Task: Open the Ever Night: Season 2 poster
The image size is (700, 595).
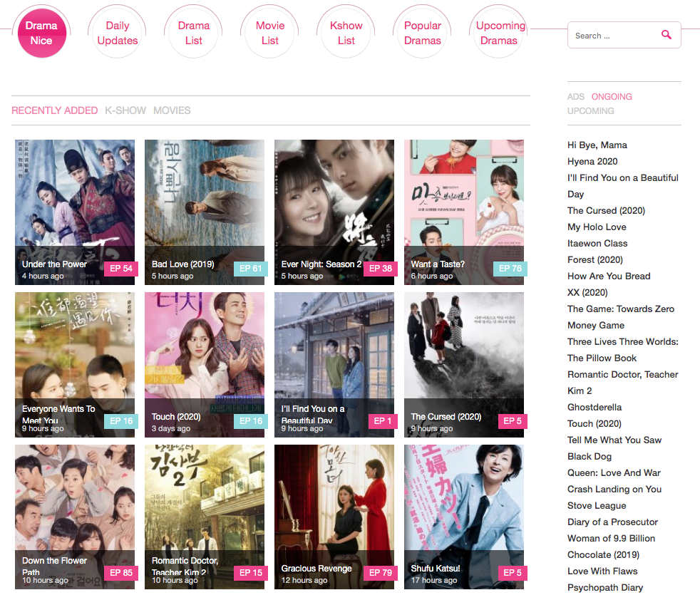Action: (334, 212)
